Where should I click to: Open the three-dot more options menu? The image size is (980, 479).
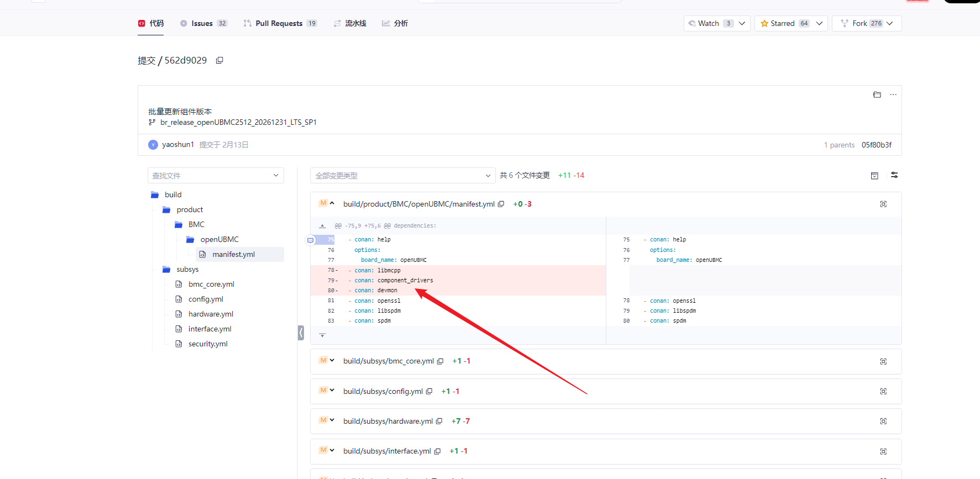[893, 94]
